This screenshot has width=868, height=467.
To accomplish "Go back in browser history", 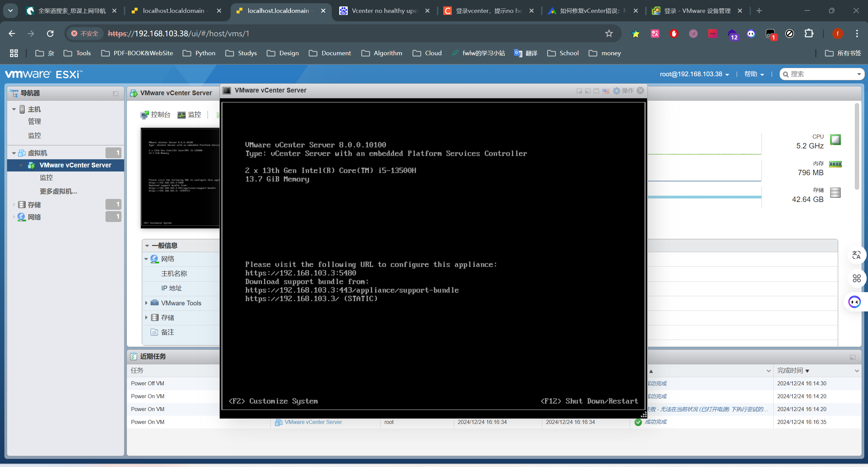I will (x=12, y=34).
